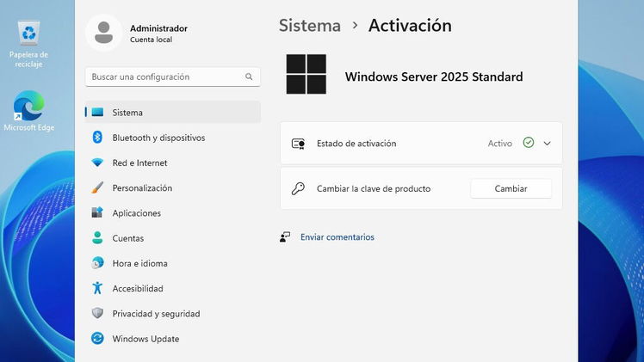Click the feedback icon beside Enviar comentarios
The width and height of the screenshot is (644, 362).
[285, 237]
